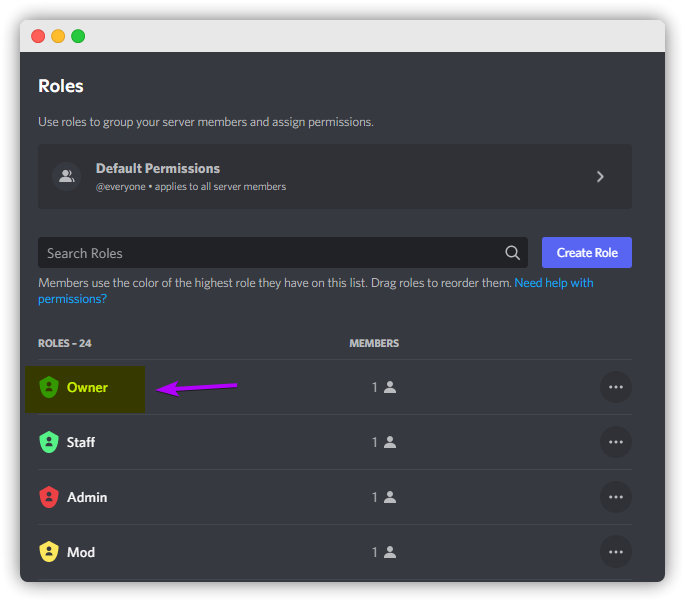Viewport: 685px width, 602px height.
Task: View members icon for the Owner role
Action: (390, 387)
